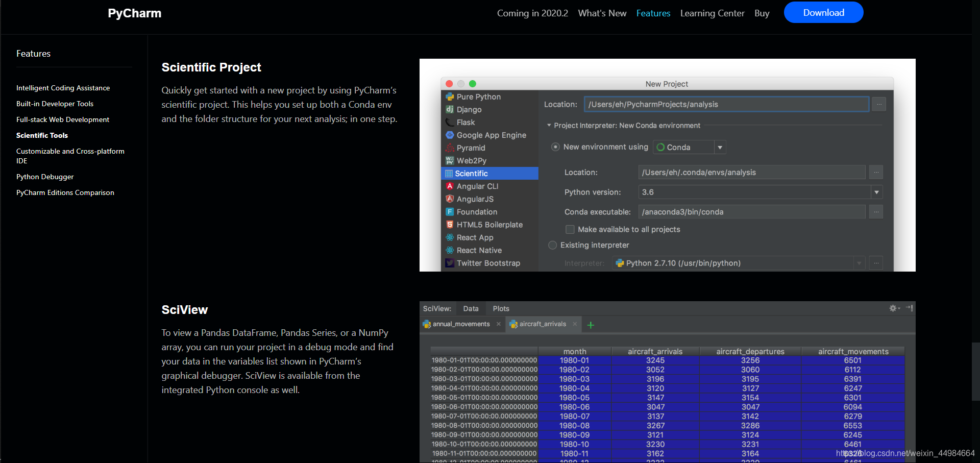Open the Conda environment type dropdown
Screen dimensions: 980x463
[720, 147]
